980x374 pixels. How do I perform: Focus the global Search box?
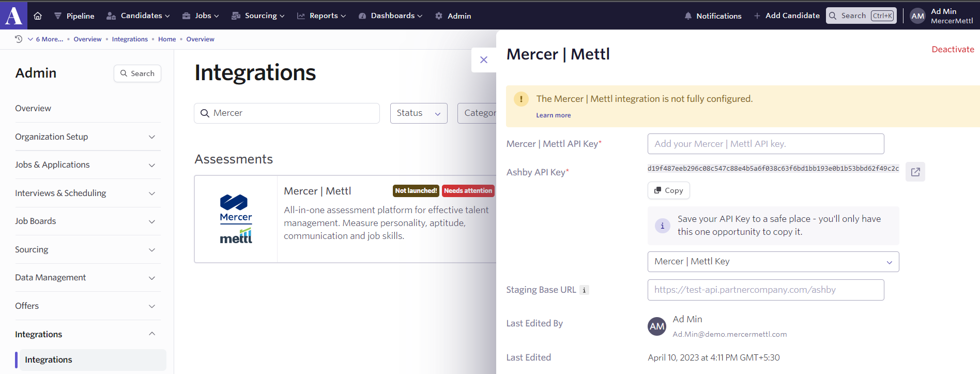[x=861, y=16]
